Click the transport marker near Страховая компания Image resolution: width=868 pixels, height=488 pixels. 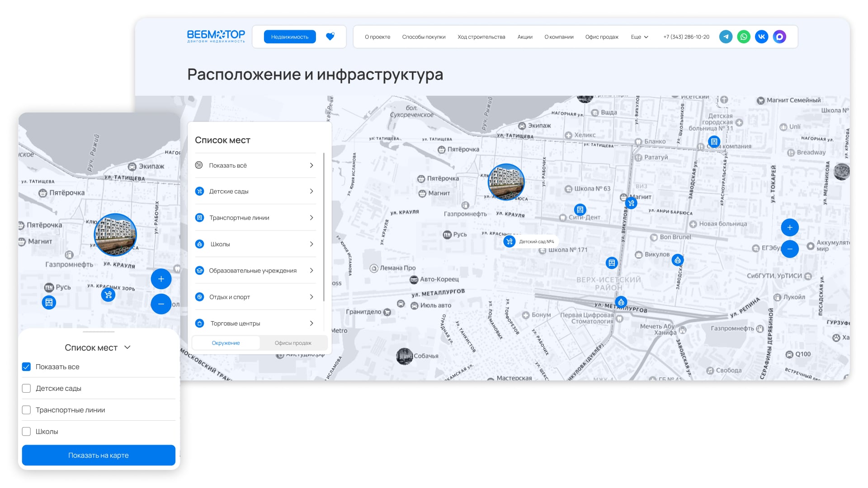tap(714, 141)
